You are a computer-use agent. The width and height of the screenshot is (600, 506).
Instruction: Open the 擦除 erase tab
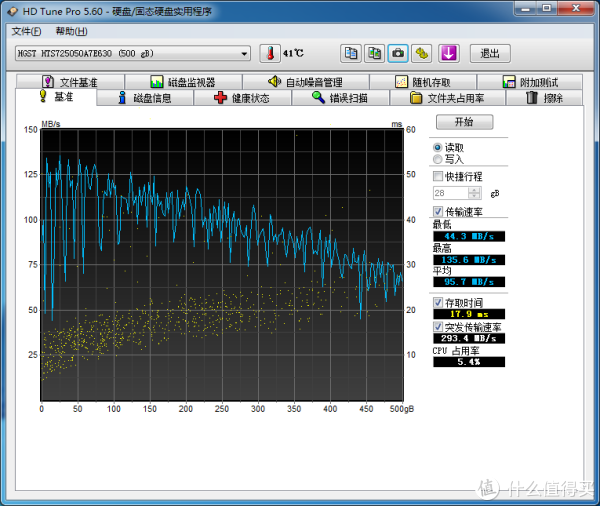point(545,98)
